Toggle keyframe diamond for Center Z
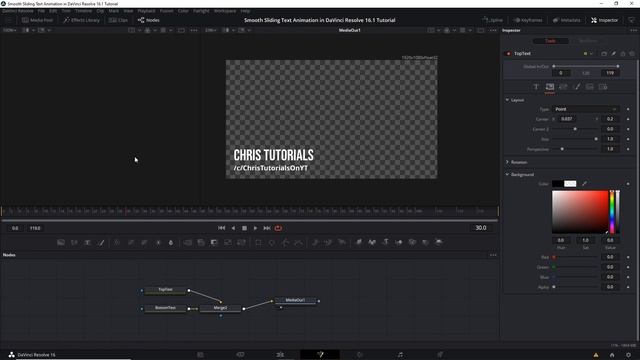This screenshot has height=360, width=640. click(x=628, y=129)
